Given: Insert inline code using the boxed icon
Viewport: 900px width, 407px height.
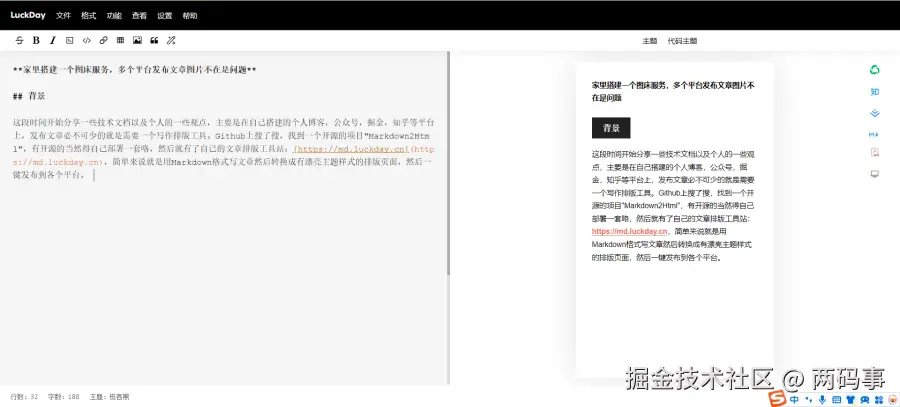Looking at the screenshot, I should click(69, 40).
